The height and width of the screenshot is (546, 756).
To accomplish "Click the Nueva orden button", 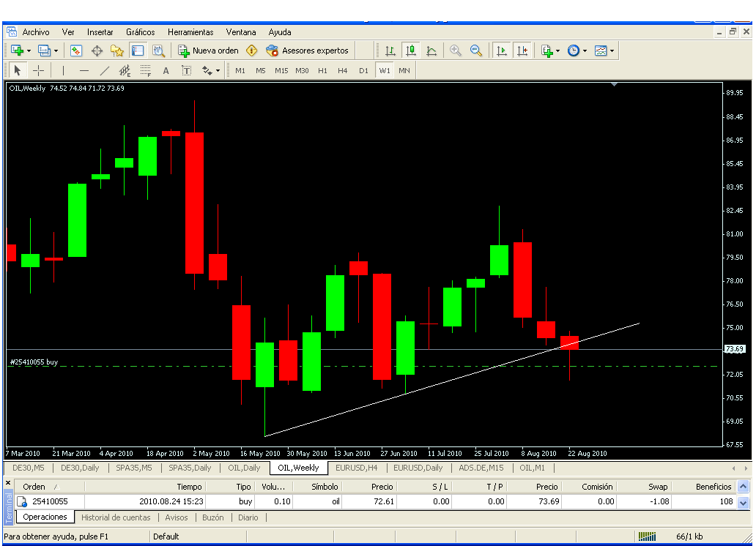I will (208, 50).
